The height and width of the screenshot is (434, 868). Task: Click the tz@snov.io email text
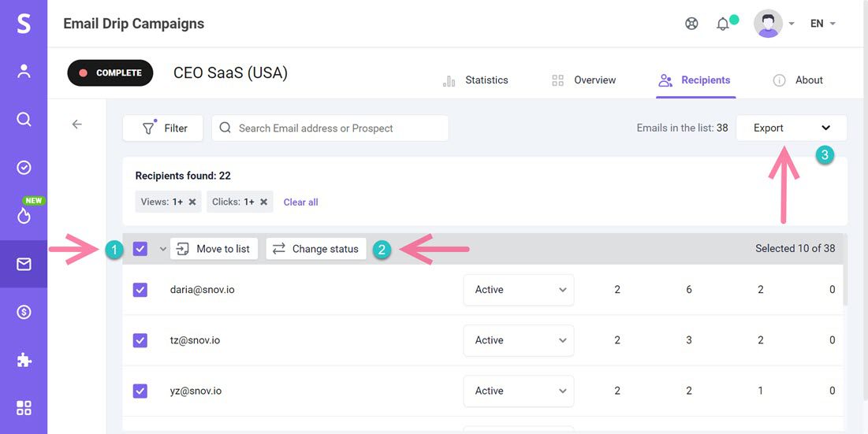(x=195, y=340)
